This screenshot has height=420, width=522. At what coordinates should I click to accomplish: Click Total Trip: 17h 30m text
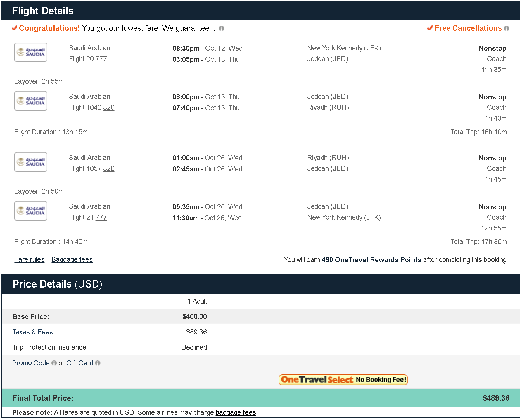coord(479,242)
